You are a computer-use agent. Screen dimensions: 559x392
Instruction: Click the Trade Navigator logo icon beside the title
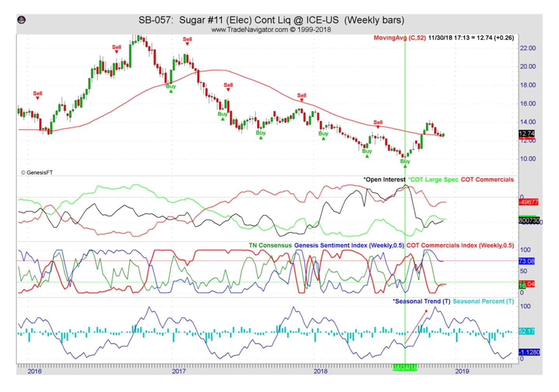[22, 19]
